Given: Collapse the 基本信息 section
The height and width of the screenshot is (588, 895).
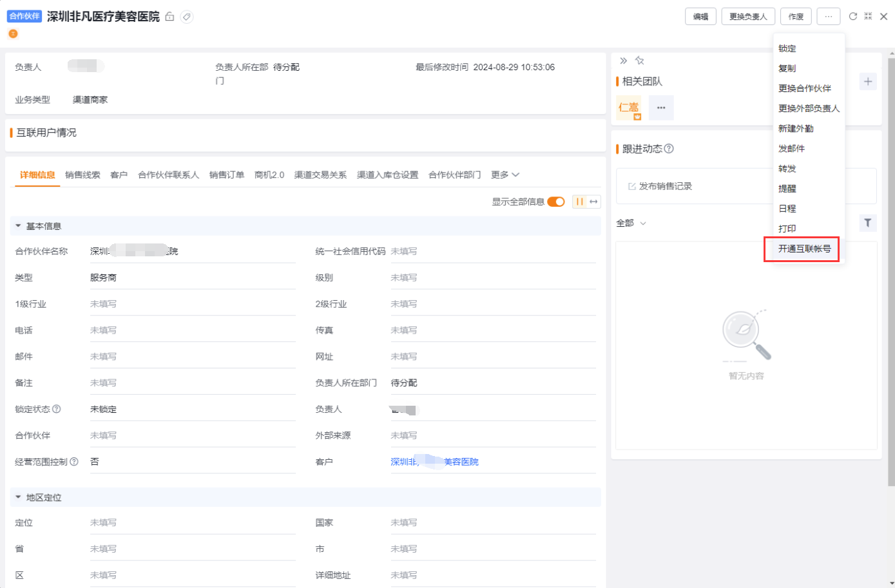Looking at the screenshot, I should point(18,226).
